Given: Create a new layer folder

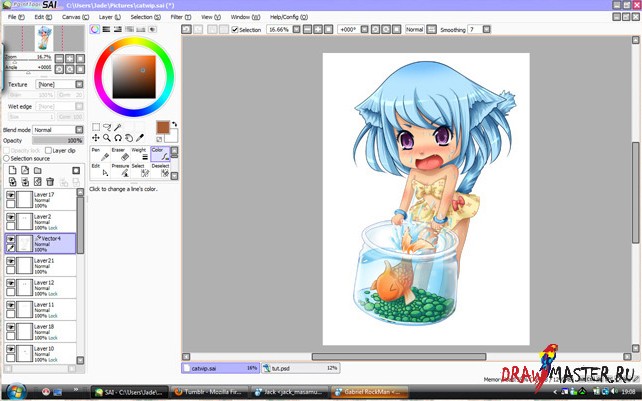Looking at the screenshot, I should 38,170.
